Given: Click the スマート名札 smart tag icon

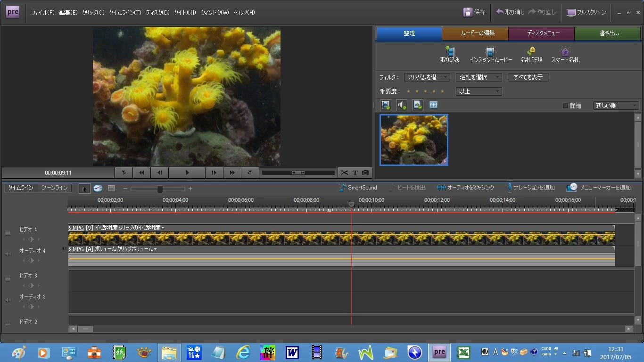Looking at the screenshot, I should click(x=565, y=52).
